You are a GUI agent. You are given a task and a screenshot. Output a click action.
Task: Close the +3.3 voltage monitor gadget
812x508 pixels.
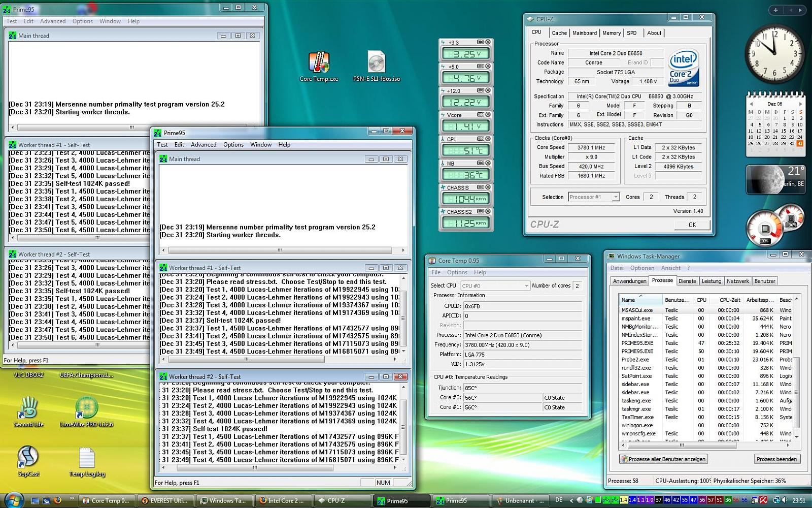488,42
